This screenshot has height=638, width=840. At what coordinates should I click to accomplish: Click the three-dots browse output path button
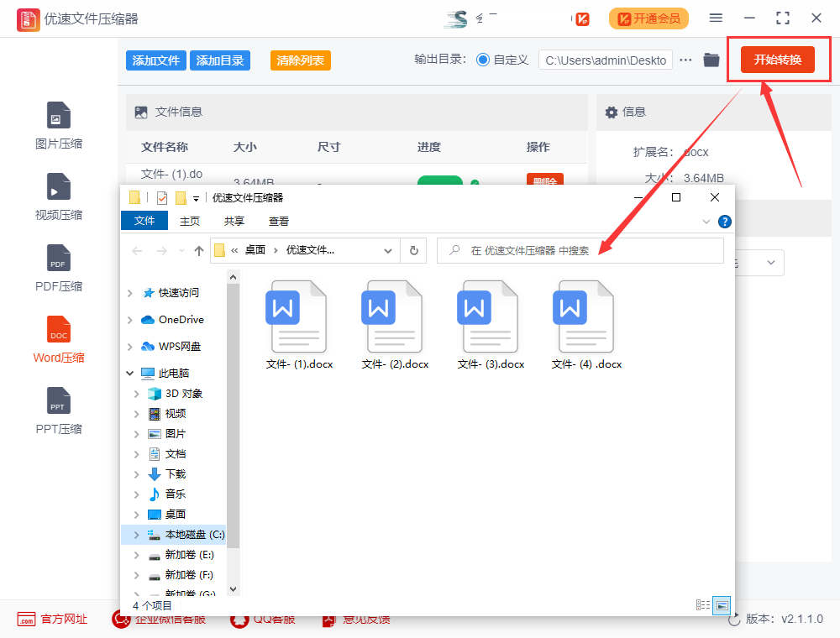(x=685, y=60)
